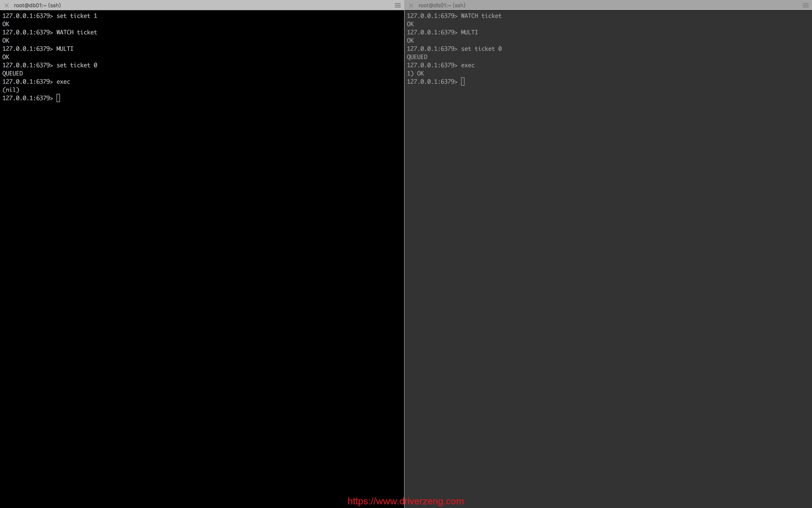Click the '1) OK' exec result
The height and width of the screenshot is (508, 812).
pyautogui.click(x=415, y=73)
